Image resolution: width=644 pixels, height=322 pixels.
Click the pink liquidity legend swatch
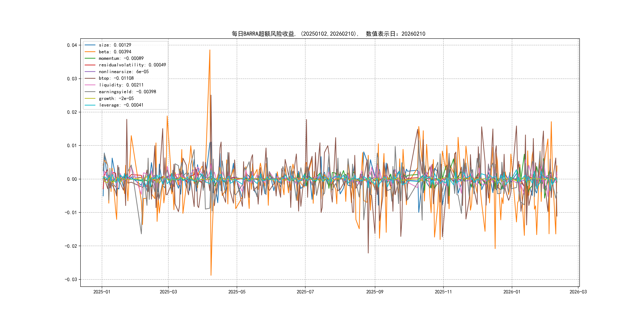coord(90,85)
